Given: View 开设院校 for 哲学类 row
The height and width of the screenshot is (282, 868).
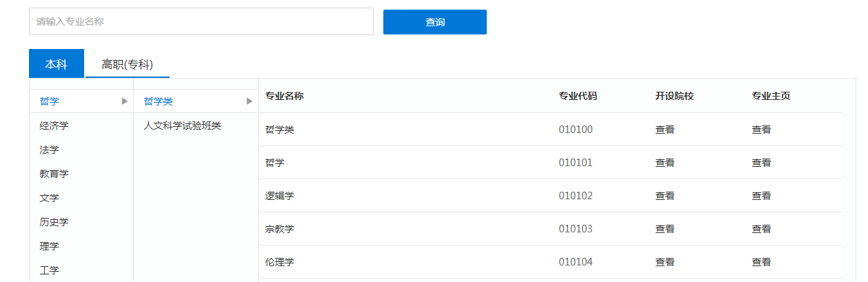Looking at the screenshot, I should tap(665, 130).
